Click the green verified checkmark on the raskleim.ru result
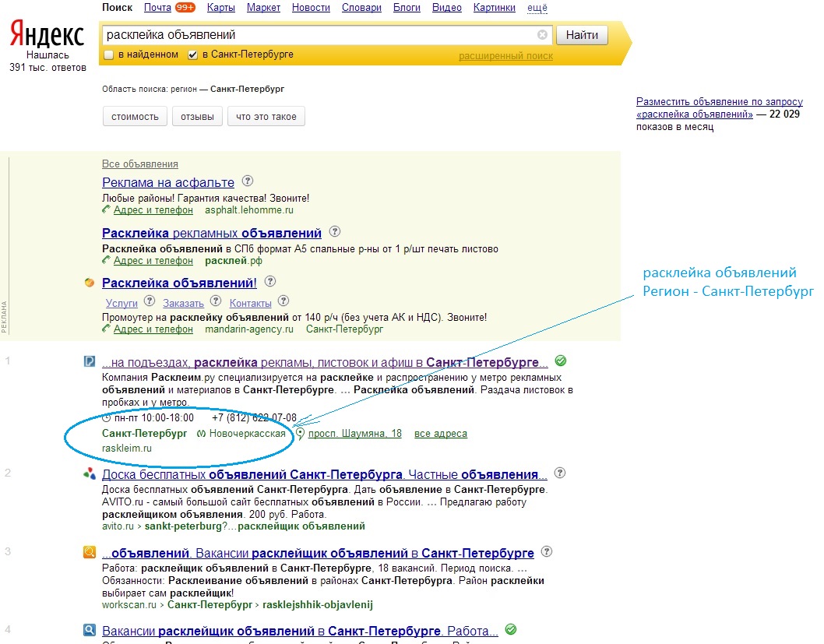Viewport: 824px width, 644px height. tap(561, 361)
